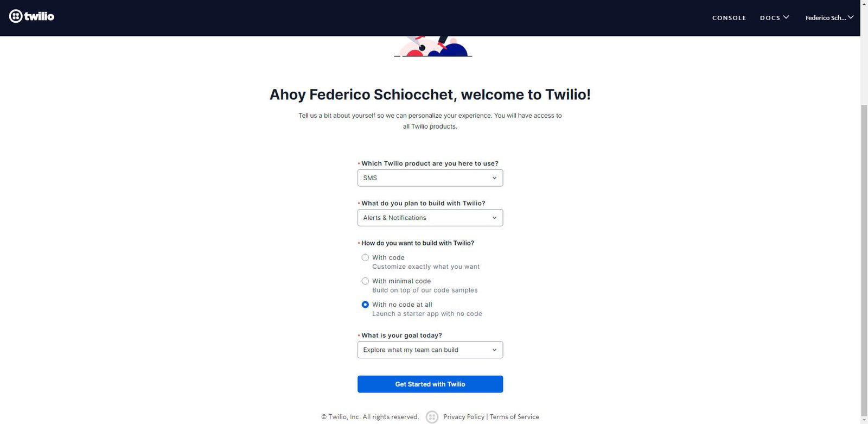Image resolution: width=868 pixels, height=424 pixels.
Task: Click the welcome illustration at top
Action: pos(433,47)
